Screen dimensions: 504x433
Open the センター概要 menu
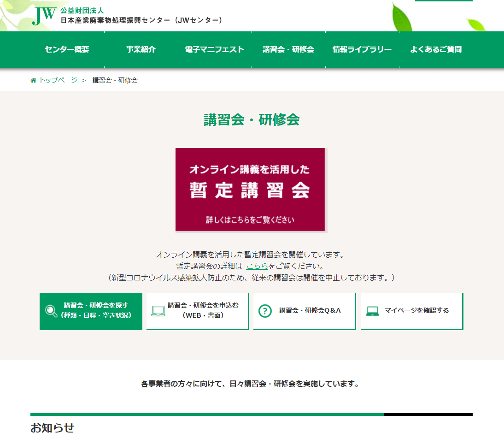coord(67,50)
